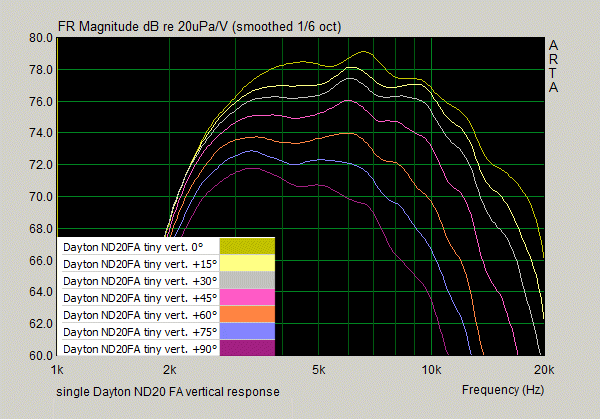
Task: Click the dark yellow 0° legend swatch
Action: (247, 246)
